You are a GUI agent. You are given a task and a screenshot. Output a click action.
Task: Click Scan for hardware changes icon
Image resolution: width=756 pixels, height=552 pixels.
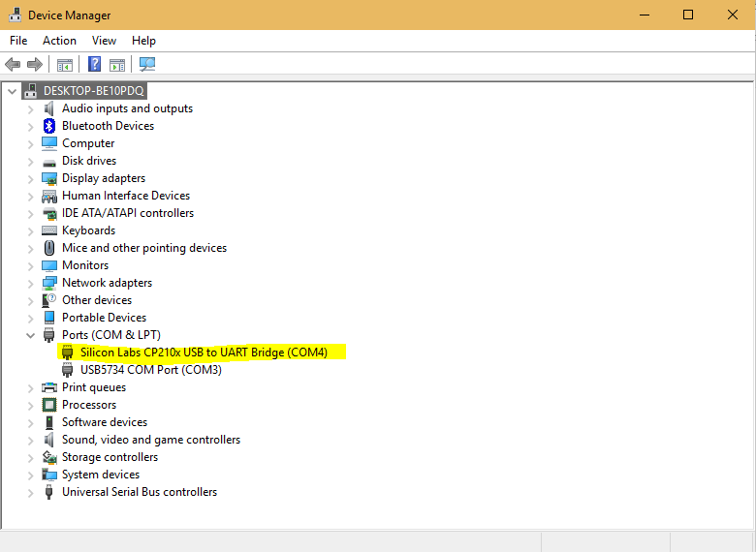pos(147,64)
